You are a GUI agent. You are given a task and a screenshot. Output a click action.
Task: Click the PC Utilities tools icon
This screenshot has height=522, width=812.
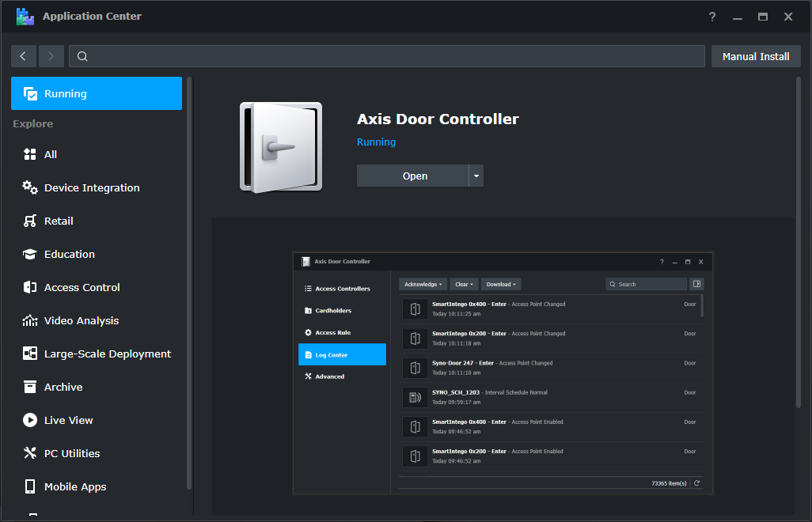point(30,453)
